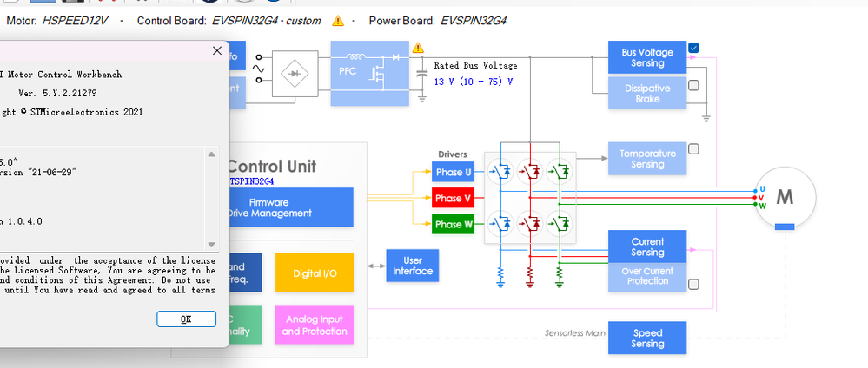
Task: Select the Phase U high-side transistor icon
Action: (x=501, y=172)
